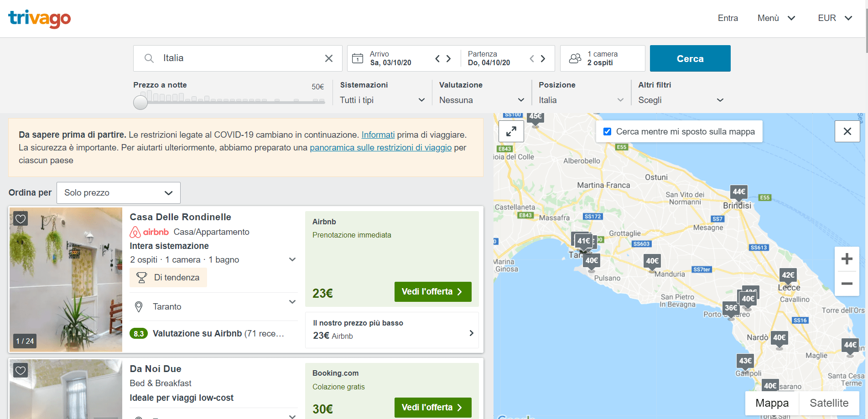Viewport: 868px width, 419px height.
Task: Open Da Noi Due photo thumbnail
Action: (x=66, y=389)
